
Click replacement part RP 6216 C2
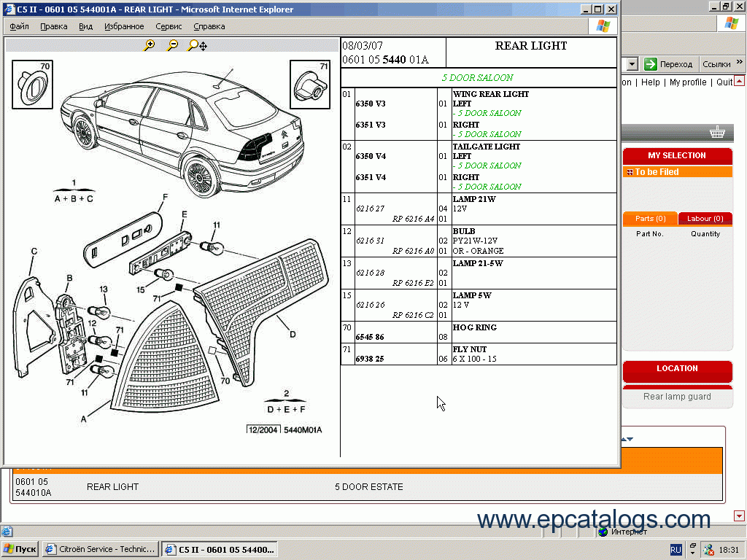(414, 315)
